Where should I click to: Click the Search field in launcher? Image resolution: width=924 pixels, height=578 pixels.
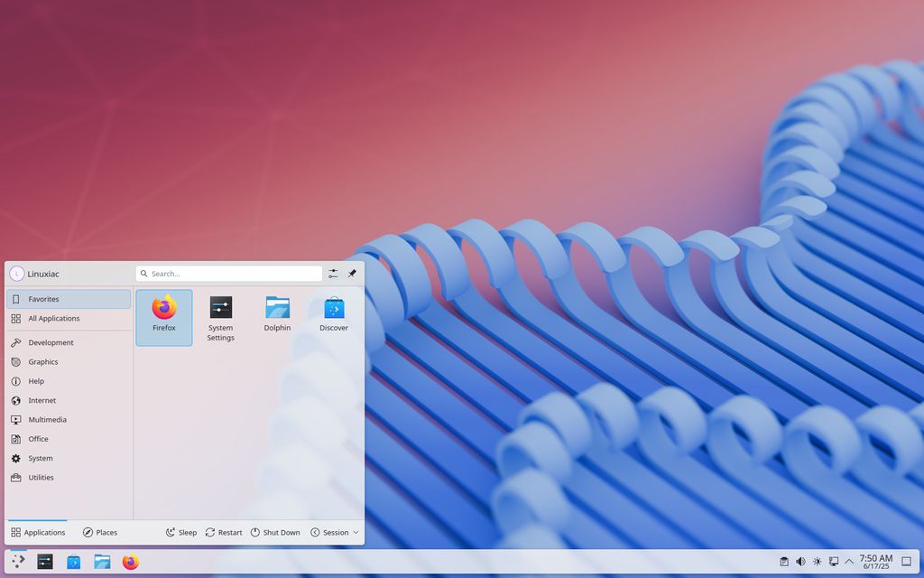point(229,274)
